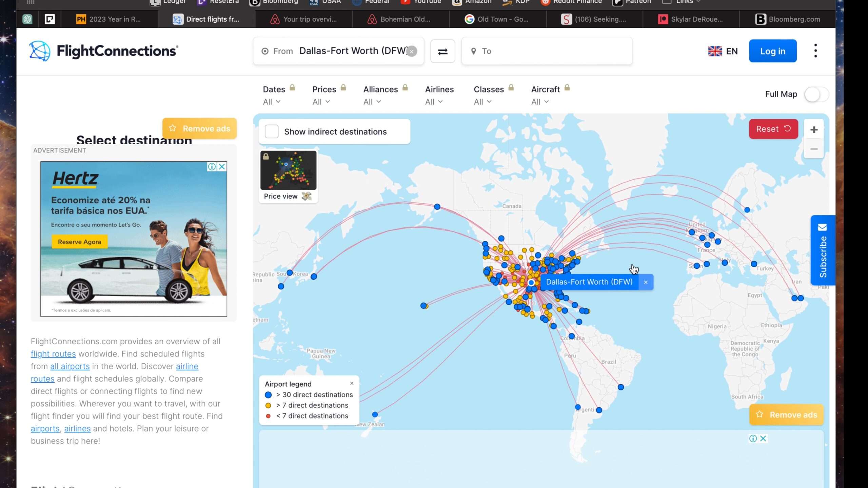Click the lock icon beside Dates
868x488 pixels.
tap(292, 88)
